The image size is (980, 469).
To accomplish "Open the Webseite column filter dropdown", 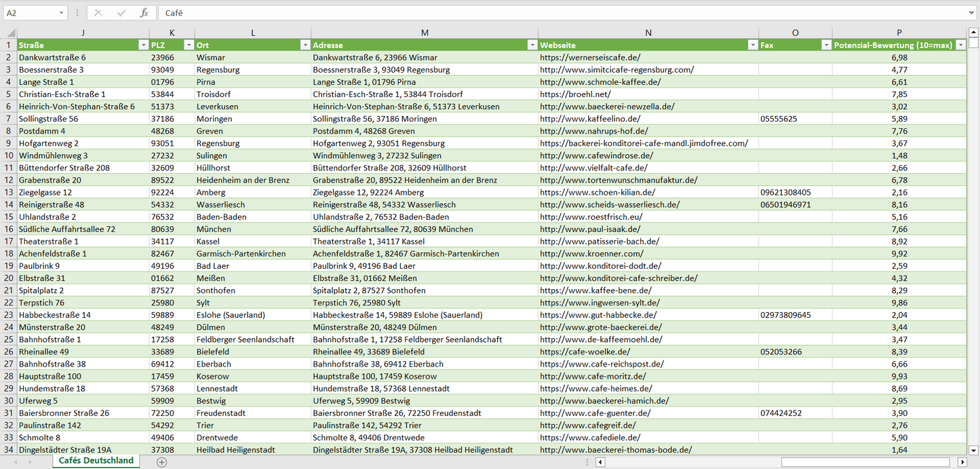I will (x=752, y=45).
